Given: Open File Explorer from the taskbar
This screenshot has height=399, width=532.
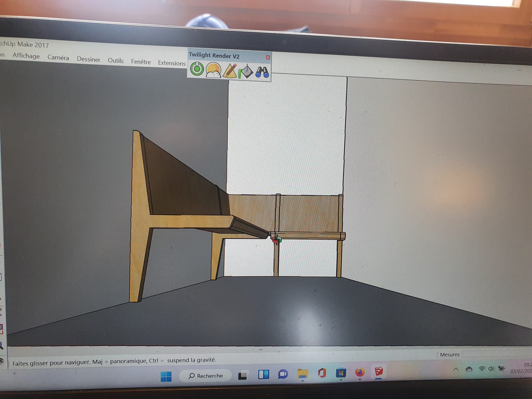Looking at the screenshot, I should pyautogui.click(x=303, y=374).
